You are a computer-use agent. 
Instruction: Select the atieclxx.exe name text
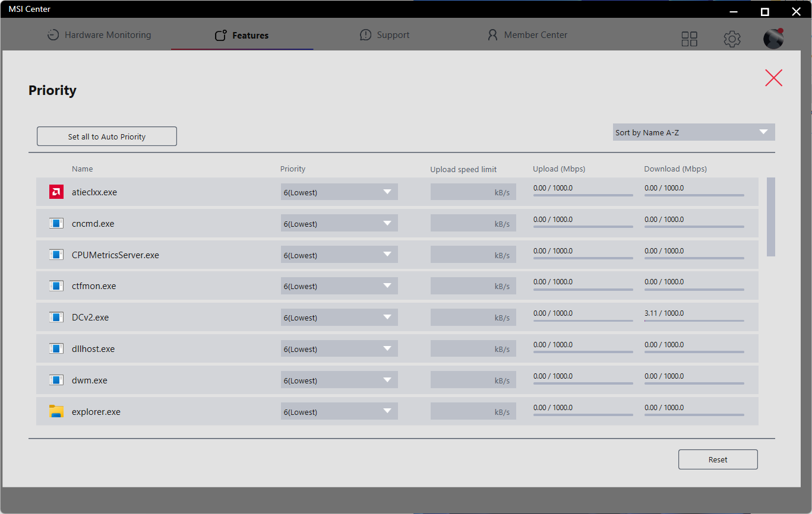(94, 192)
